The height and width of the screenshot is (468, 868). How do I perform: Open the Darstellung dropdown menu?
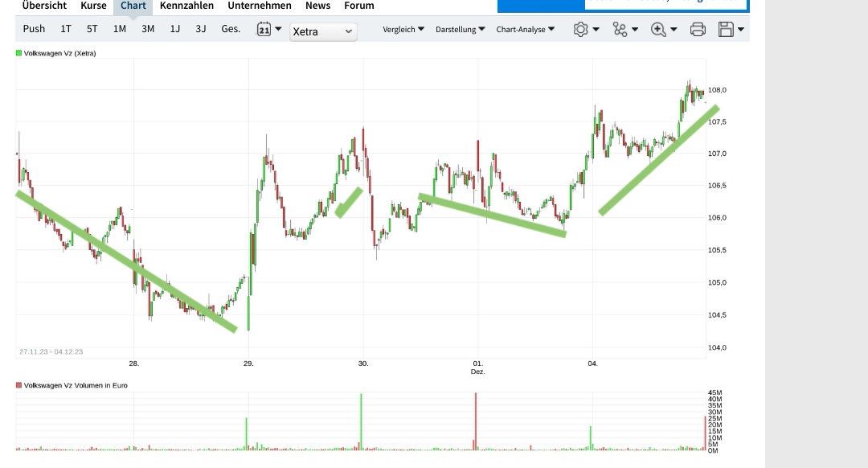pyautogui.click(x=460, y=30)
